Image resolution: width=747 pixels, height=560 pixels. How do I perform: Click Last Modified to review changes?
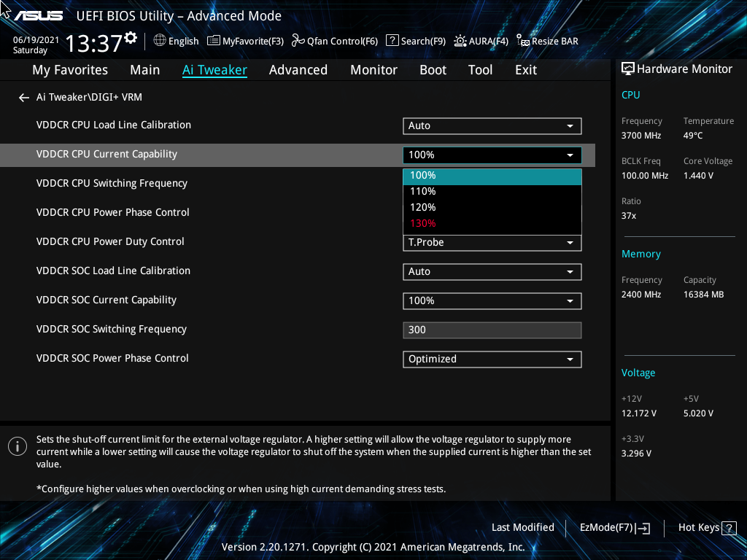click(523, 527)
